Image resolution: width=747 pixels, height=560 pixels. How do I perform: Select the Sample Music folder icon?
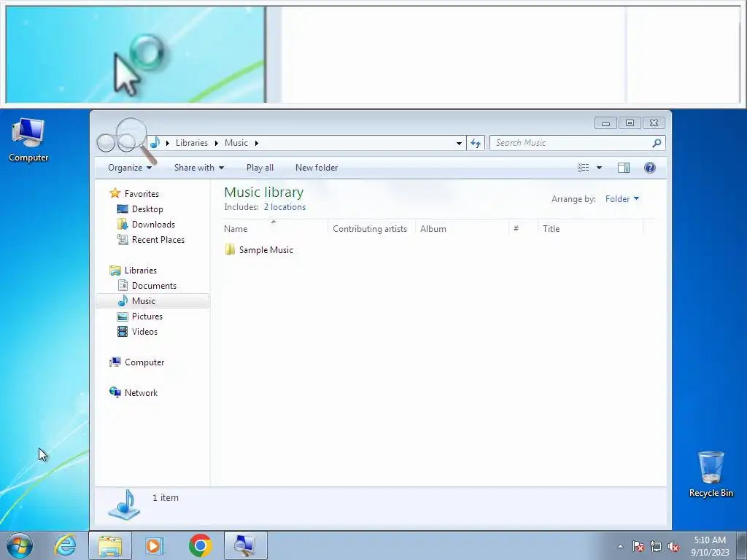pos(230,249)
